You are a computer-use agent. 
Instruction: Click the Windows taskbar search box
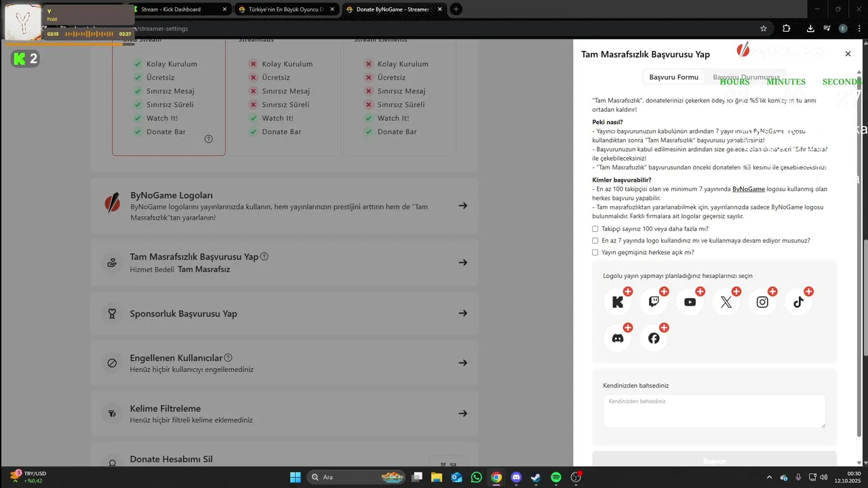357,477
